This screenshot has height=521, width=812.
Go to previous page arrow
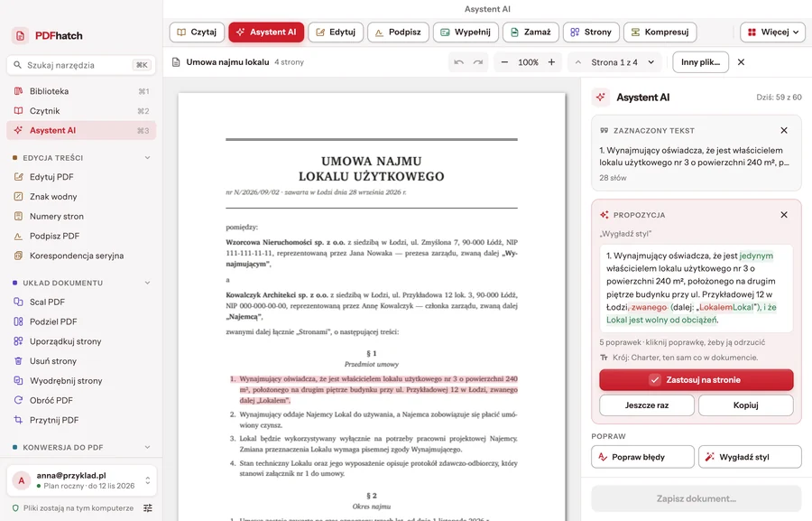[578, 62]
